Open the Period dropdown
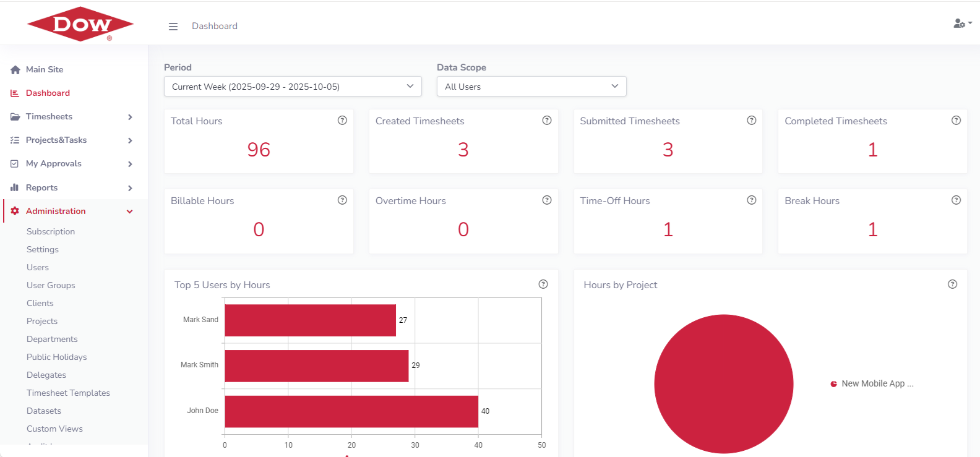The width and height of the screenshot is (980, 457). coord(293,87)
